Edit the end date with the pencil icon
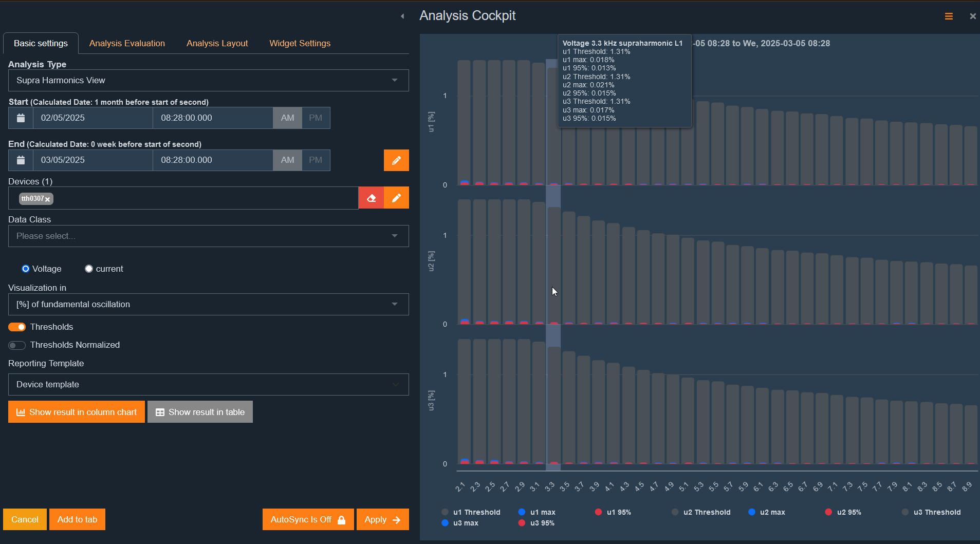Viewport: 980px width, 544px height. pyautogui.click(x=396, y=160)
